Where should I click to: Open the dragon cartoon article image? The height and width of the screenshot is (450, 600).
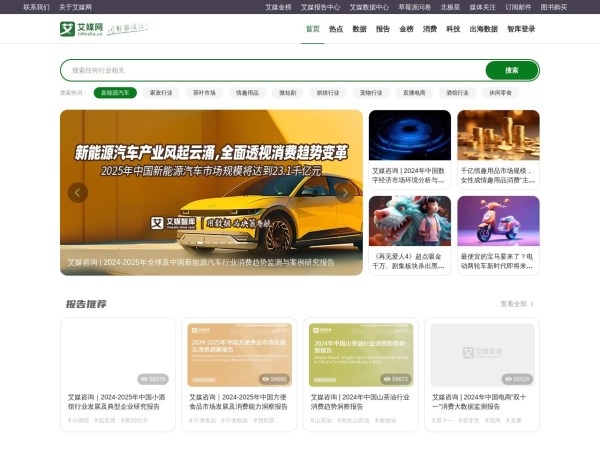click(x=409, y=221)
